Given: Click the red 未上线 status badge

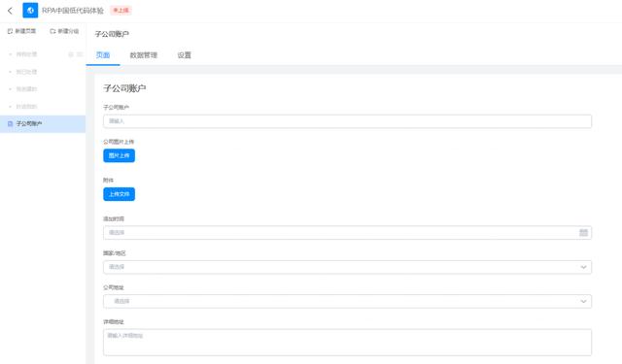Looking at the screenshot, I should 121,11.
